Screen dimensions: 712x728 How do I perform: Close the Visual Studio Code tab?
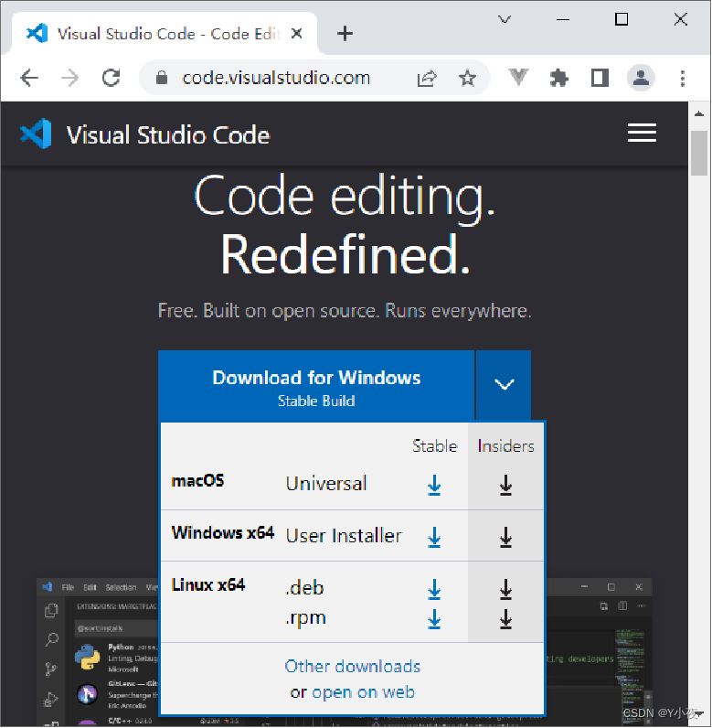click(297, 34)
